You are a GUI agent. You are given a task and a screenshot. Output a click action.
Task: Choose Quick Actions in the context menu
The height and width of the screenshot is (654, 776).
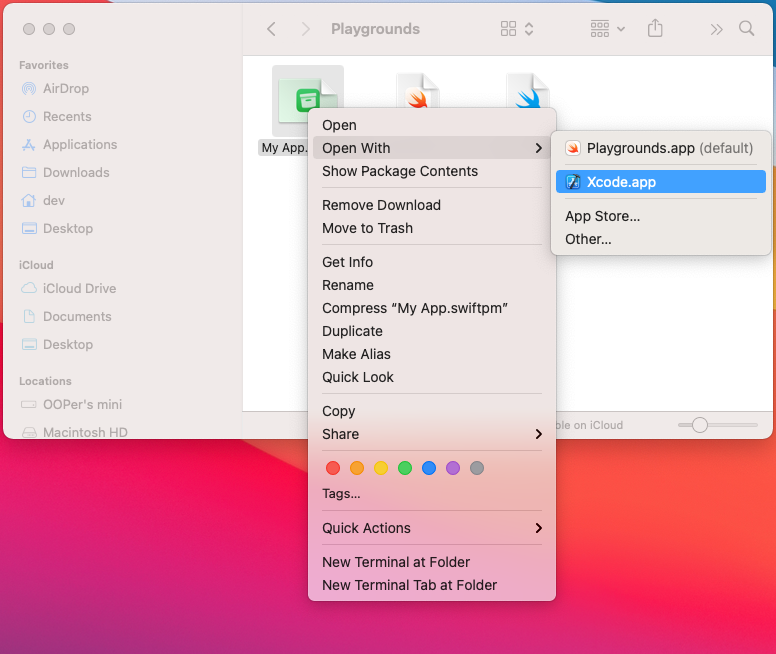click(x=432, y=528)
